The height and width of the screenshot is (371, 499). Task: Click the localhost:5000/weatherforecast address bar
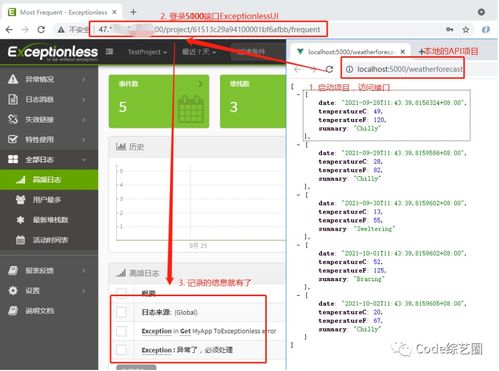click(x=402, y=69)
